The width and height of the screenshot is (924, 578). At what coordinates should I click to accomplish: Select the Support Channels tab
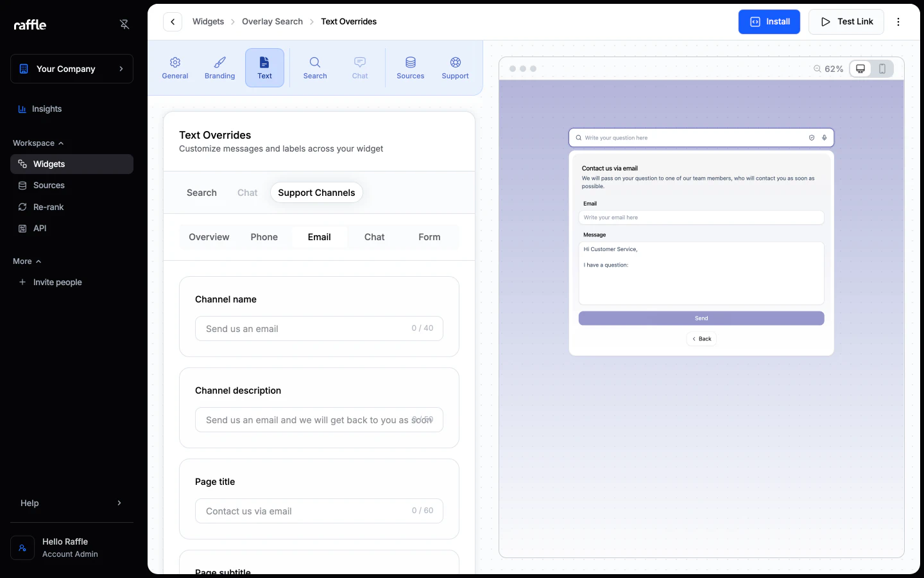[316, 193]
